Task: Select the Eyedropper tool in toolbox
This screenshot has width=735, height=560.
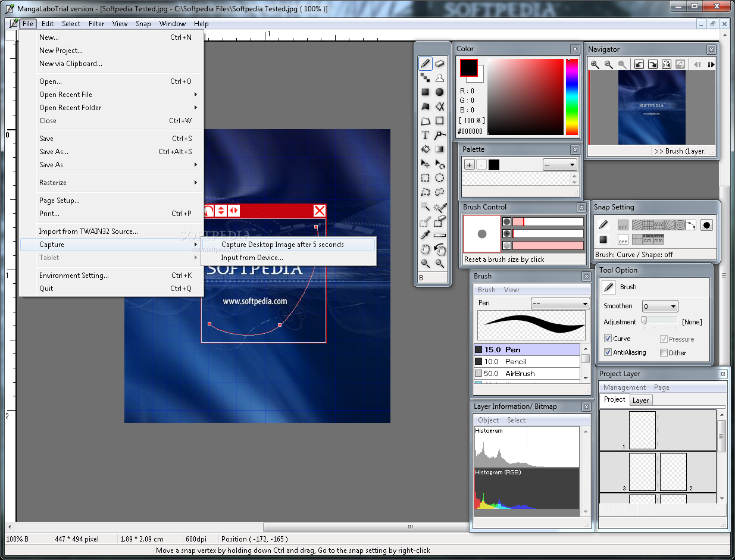Action: [x=425, y=235]
